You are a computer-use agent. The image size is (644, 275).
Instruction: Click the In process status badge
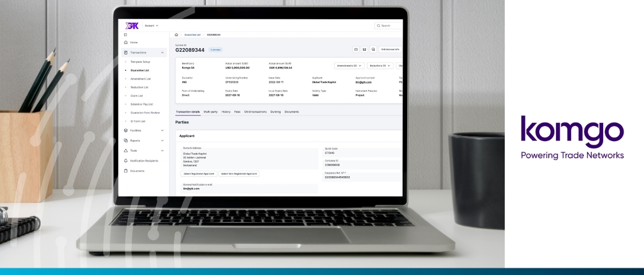215,50
